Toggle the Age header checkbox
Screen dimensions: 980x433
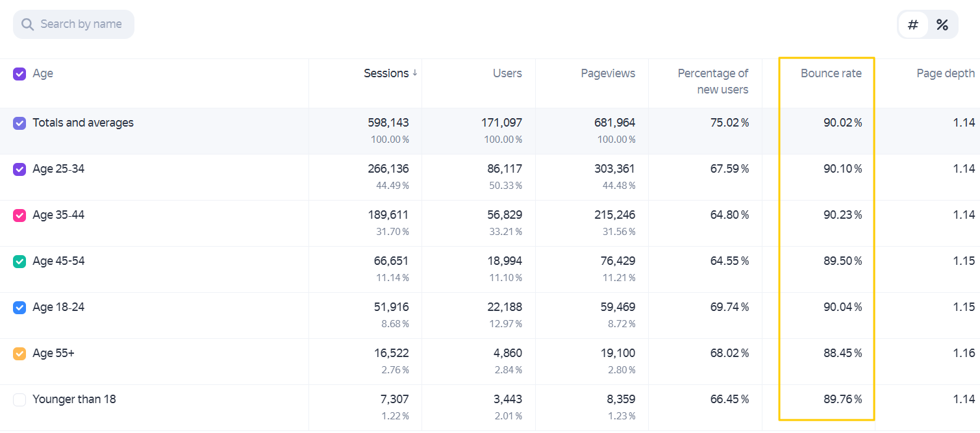tap(19, 74)
